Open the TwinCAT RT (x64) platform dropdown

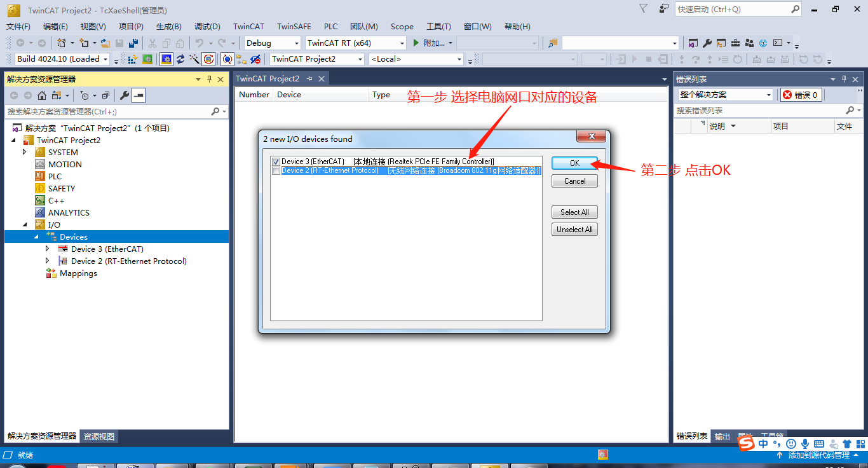coord(355,43)
